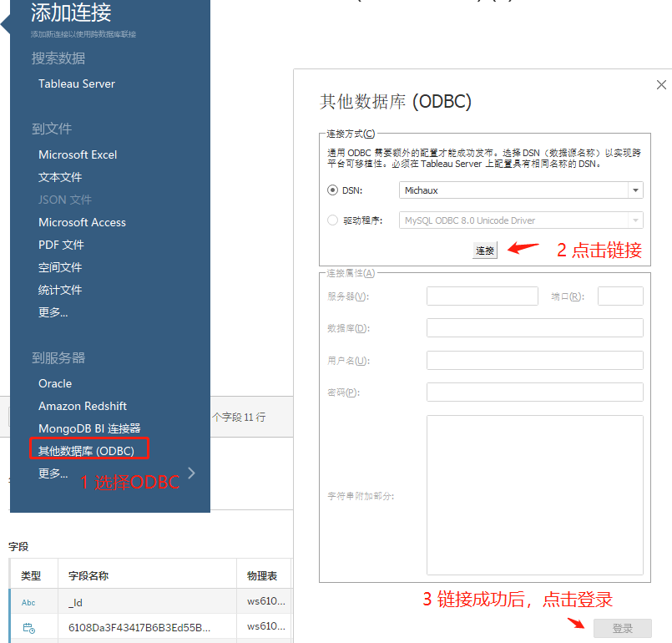Focus the 密码 input field

[535, 392]
